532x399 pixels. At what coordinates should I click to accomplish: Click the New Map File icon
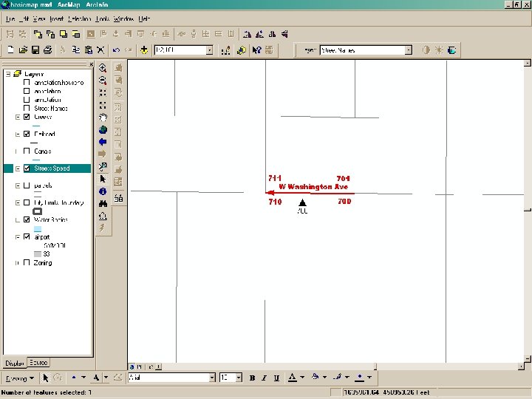(x=10, y=50)
